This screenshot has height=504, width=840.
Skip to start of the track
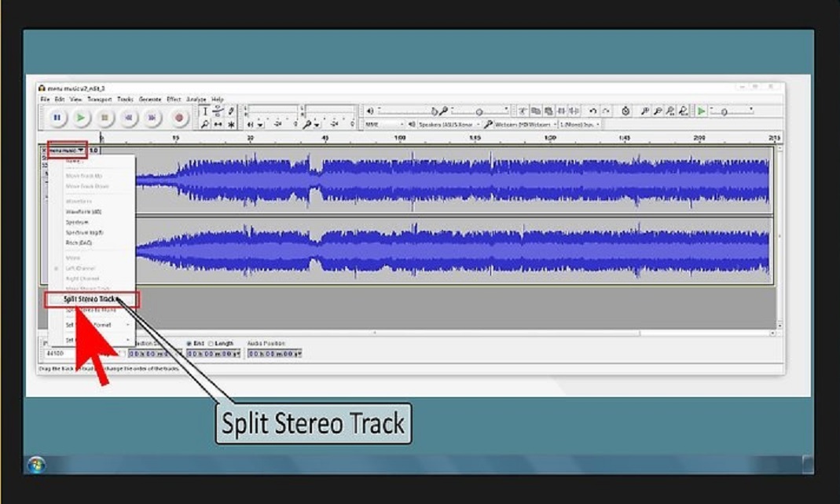(x=129, y=118)
